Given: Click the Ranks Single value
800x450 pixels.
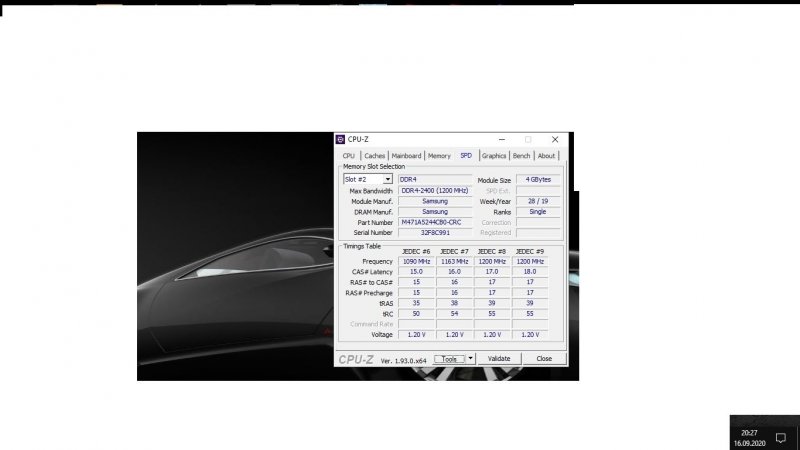Looking at the screenshot, I should click(x=538, y=212).
